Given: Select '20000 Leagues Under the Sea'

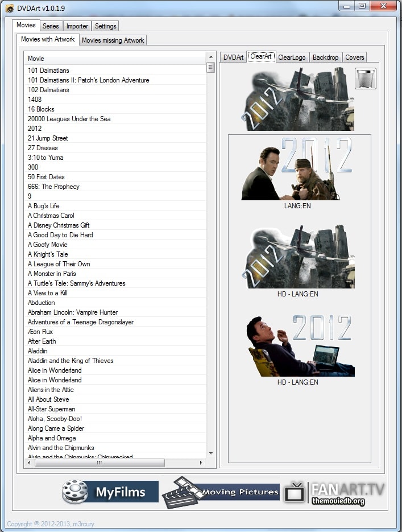Looking at the screenshot, I should coord(115,119).
